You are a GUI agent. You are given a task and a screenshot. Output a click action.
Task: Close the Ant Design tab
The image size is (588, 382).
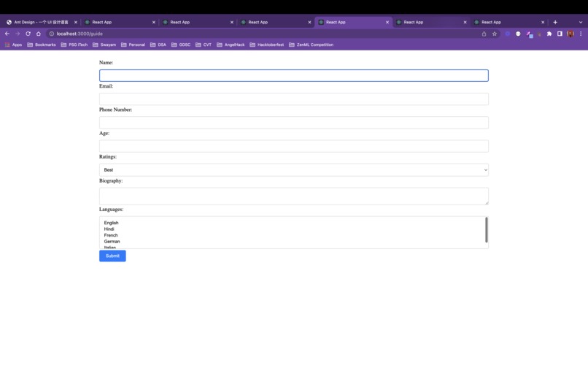pos(76,22)
